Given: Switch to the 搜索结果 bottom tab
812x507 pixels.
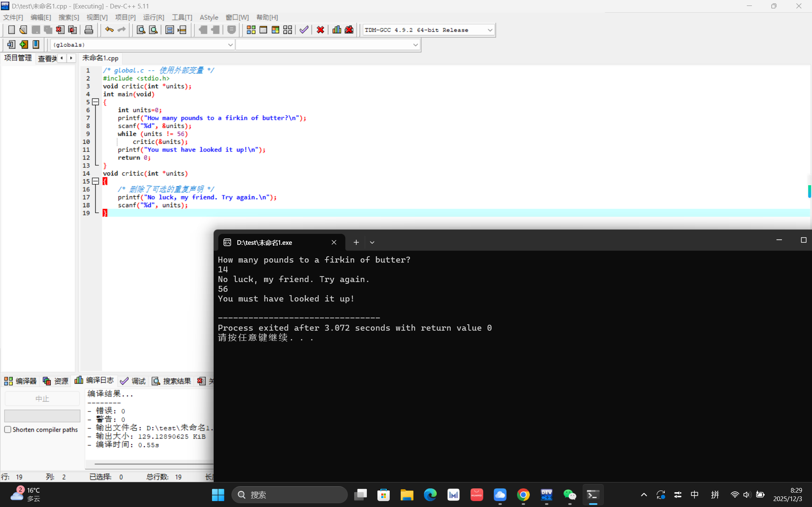Looking at the screenshot, I should [x=171, y=381].
